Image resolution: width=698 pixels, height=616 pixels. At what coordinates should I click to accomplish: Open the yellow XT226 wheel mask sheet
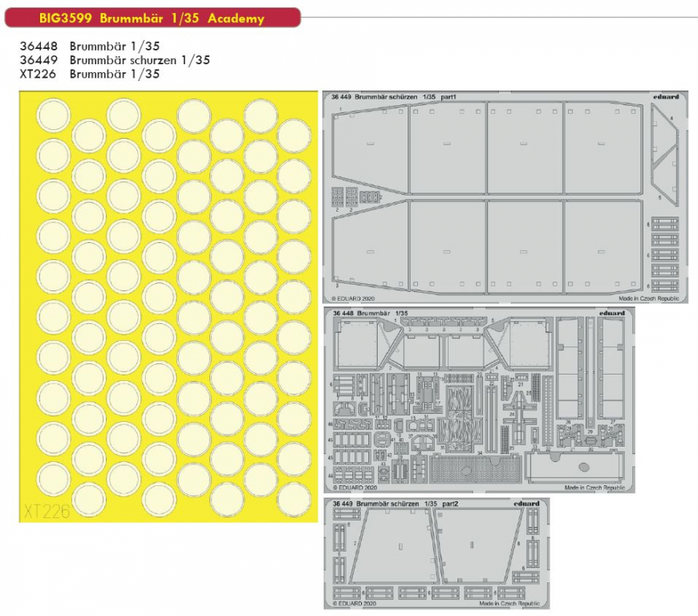coord(168,306)
